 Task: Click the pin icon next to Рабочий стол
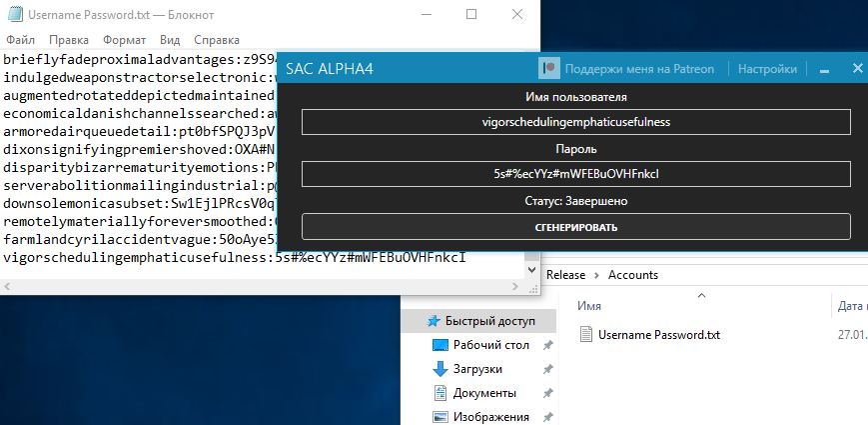click(548, 345)
